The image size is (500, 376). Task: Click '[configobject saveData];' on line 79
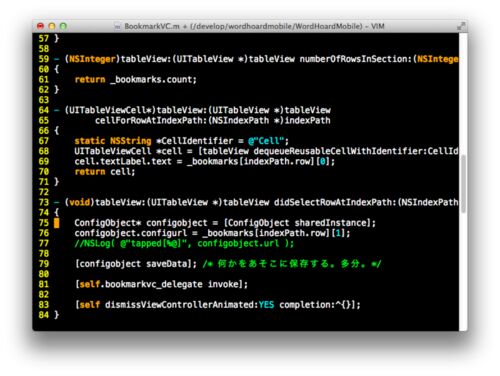pos(136,264)
